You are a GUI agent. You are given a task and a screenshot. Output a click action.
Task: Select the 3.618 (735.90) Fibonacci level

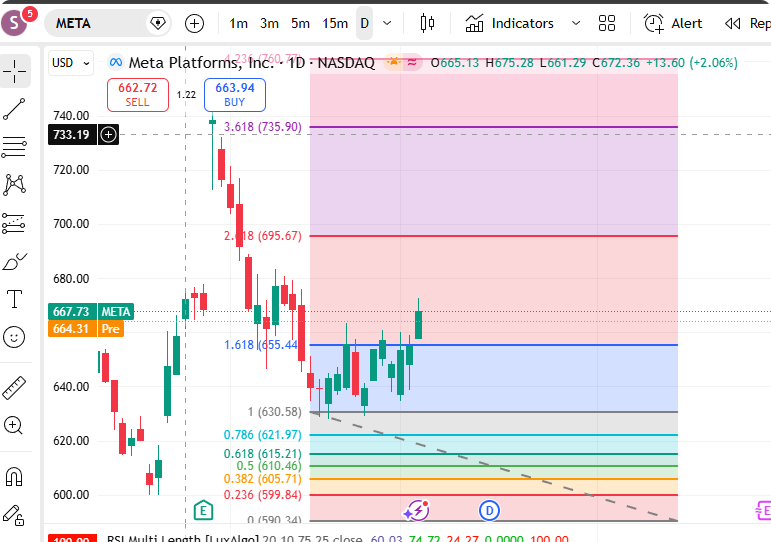tap(263, 127)
